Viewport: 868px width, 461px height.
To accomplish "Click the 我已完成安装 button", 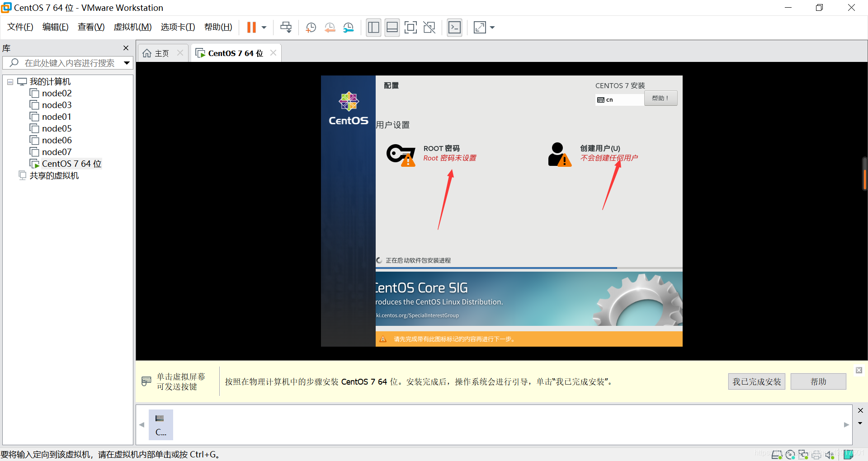I will coord(757,382).
